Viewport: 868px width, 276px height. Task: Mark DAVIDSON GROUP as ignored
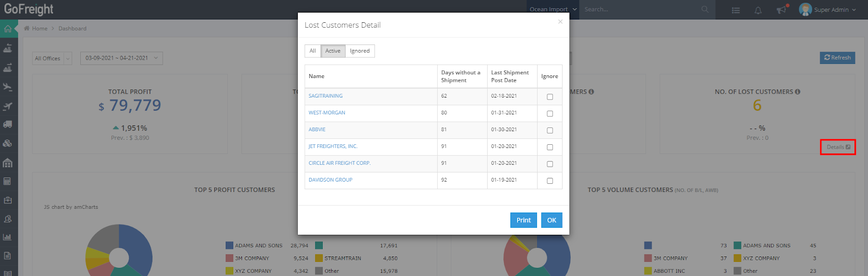550,181
